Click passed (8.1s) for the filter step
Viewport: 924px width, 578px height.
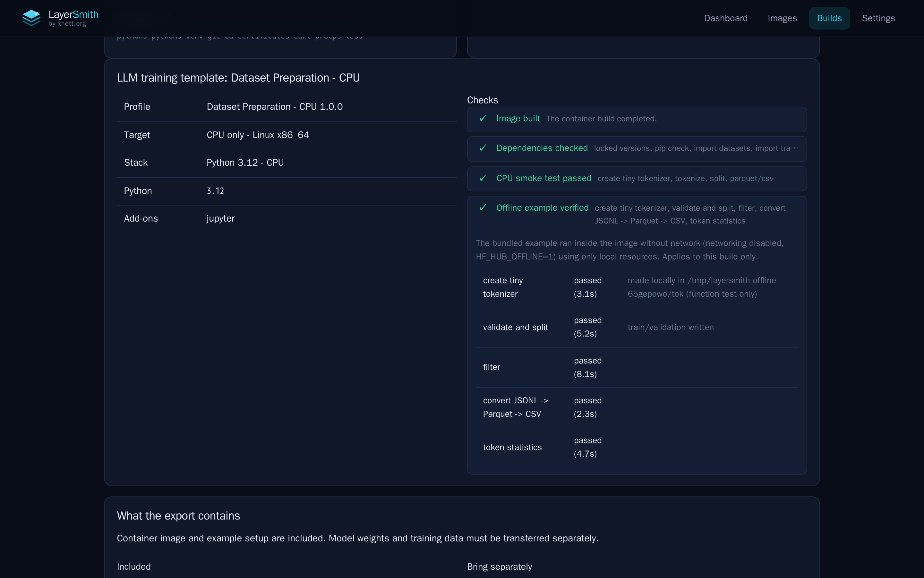(x=588, y=367)
